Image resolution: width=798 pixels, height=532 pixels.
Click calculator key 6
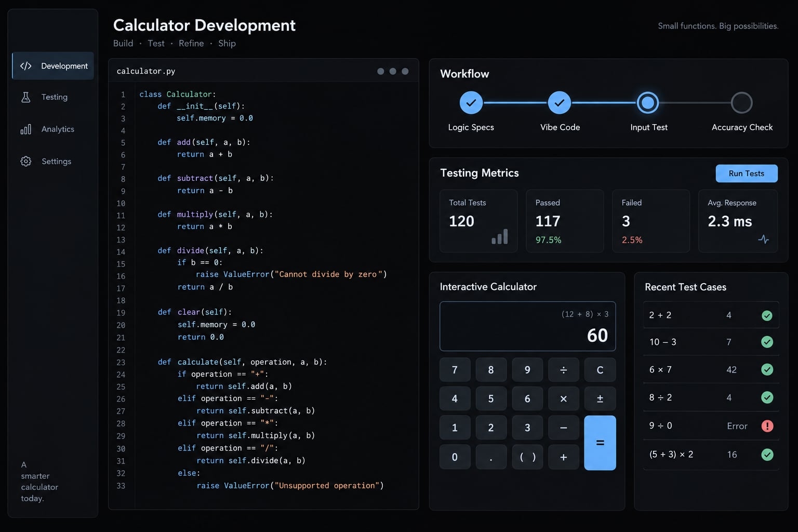pos(527,399)
